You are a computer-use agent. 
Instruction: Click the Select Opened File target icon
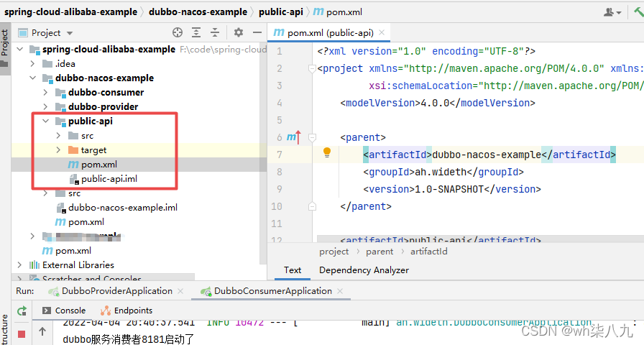tap(178, 32)
